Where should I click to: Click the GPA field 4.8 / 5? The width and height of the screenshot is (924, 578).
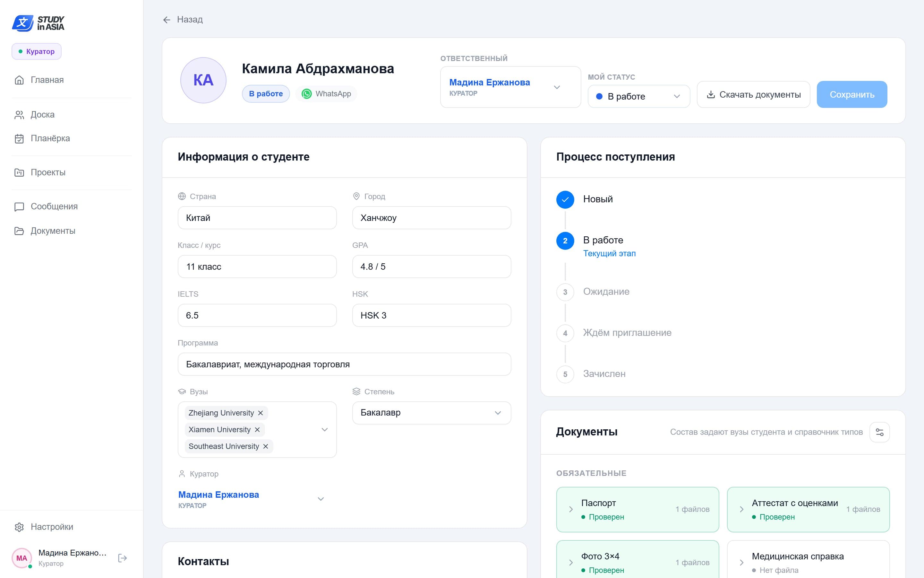tap(432, 267)
